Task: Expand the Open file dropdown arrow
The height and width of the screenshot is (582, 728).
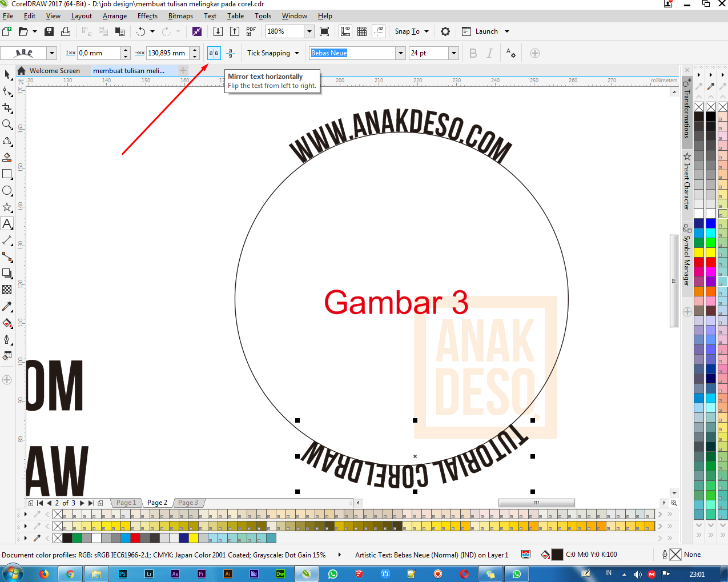Action: pyautogui.click(x=35, y=31)
